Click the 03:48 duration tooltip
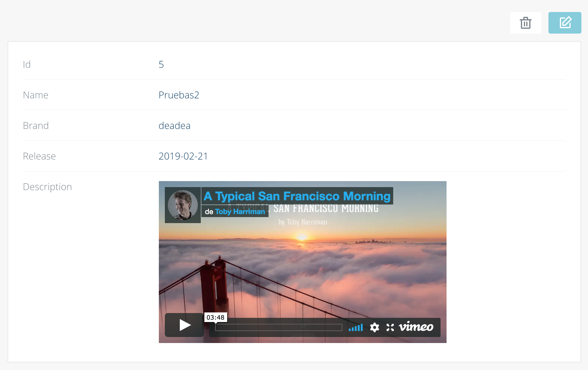 (x=215, y=317)
